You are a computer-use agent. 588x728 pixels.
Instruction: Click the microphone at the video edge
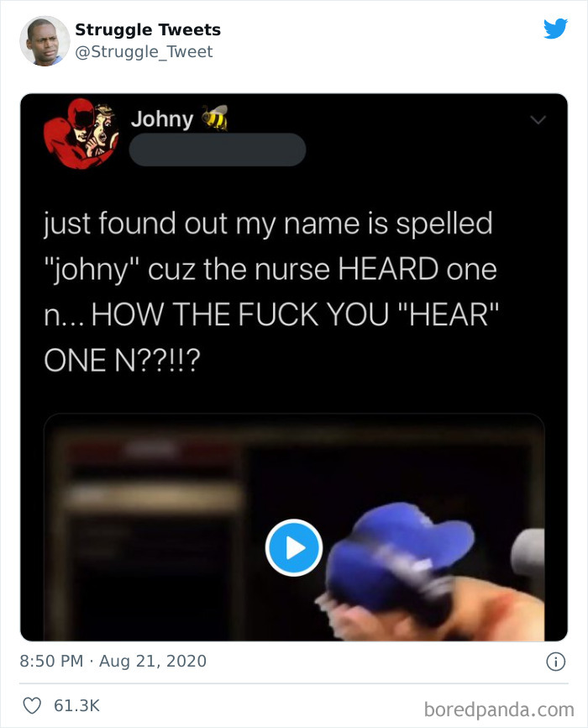point(528,552)
